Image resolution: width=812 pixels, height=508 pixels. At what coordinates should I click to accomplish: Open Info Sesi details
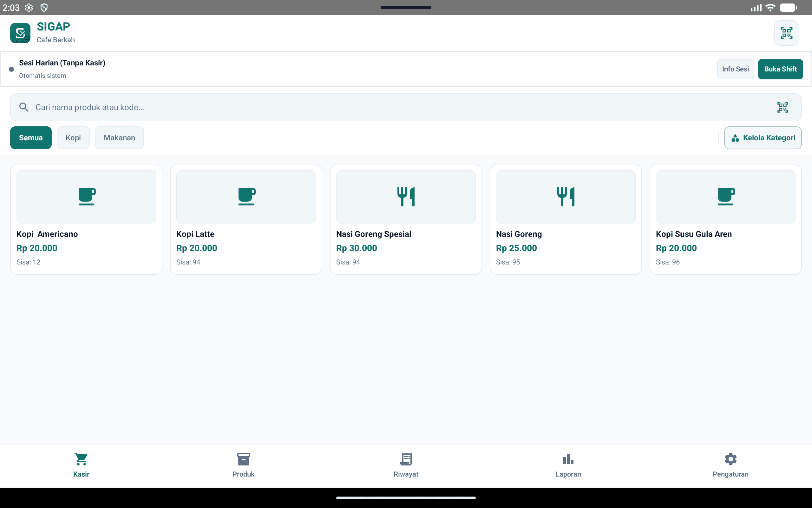coord(736,69)
